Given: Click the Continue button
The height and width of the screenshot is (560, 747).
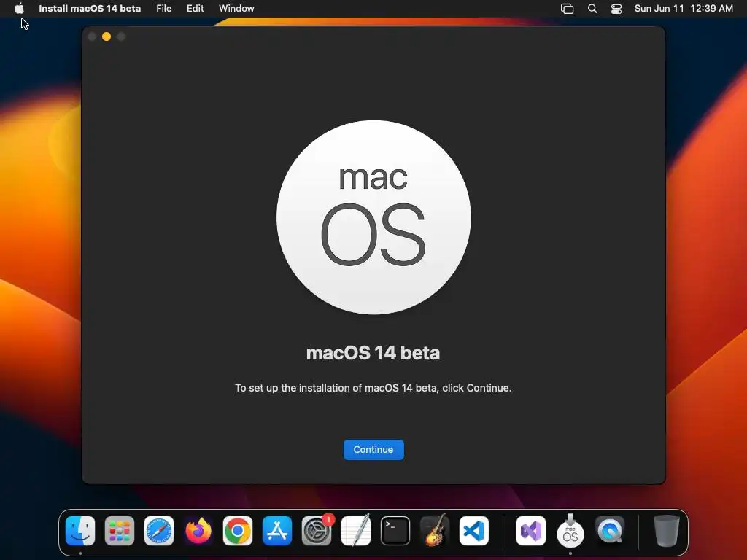Looking at the screenshot, I should [x=373, y=449].
